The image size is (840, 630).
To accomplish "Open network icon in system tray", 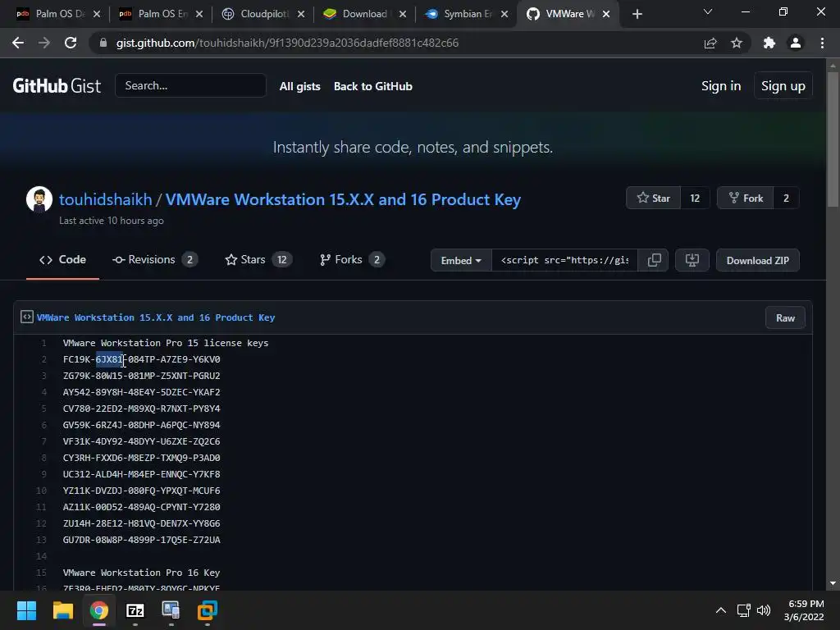I will (x=743, y=610).
